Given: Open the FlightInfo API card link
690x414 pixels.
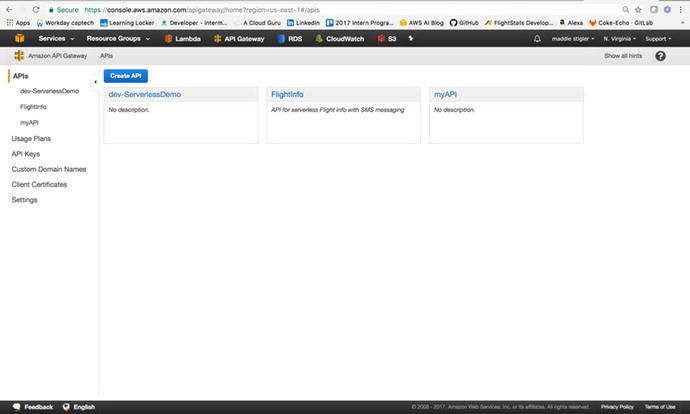Looking at the screenshot, I should [x=287, y=94].
